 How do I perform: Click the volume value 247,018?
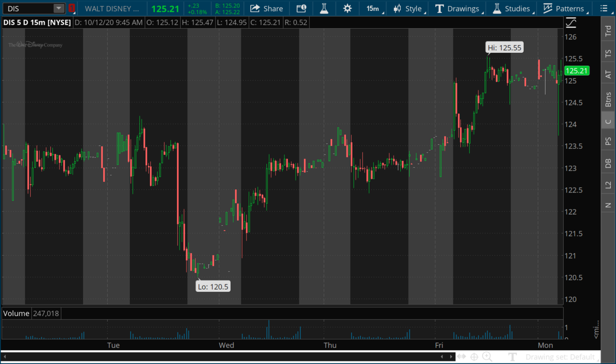(x=46, y=313)
